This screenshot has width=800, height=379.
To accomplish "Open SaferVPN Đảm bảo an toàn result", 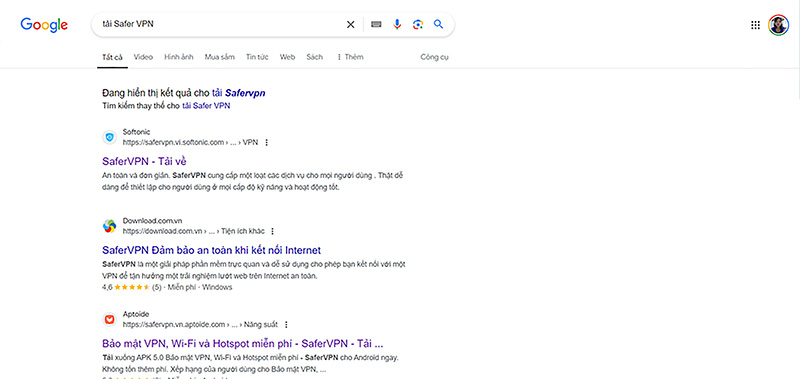I will click(x=211, y=250).
